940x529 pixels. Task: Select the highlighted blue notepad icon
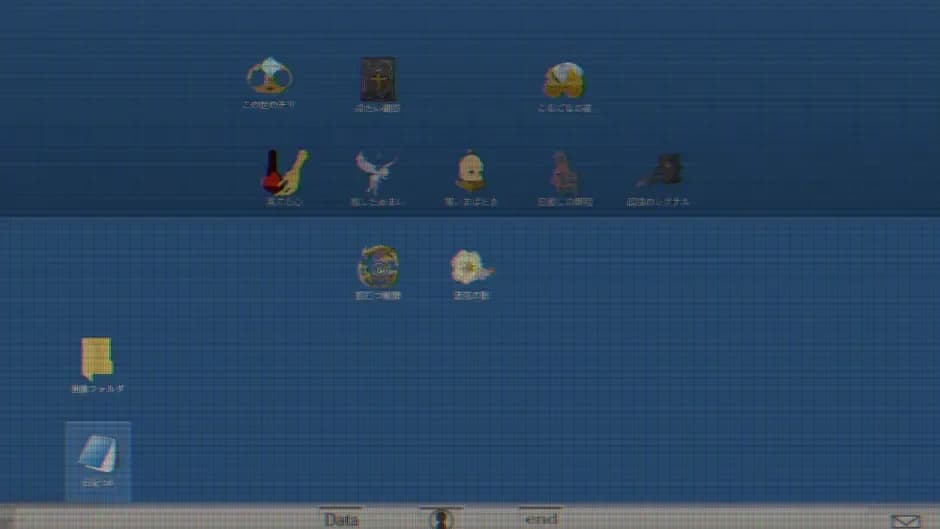coord(98,453)
